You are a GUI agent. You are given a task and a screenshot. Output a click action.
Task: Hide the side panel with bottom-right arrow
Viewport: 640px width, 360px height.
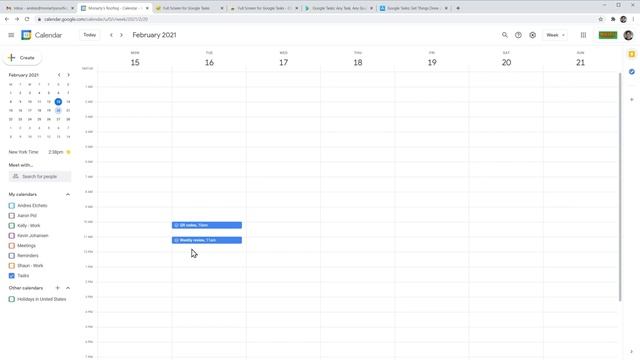pyautogui.click(x=632, y=351)
